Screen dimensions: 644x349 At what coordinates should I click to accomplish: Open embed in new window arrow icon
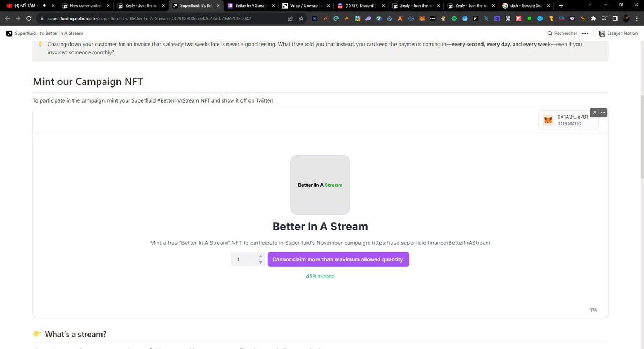[594, 112]
